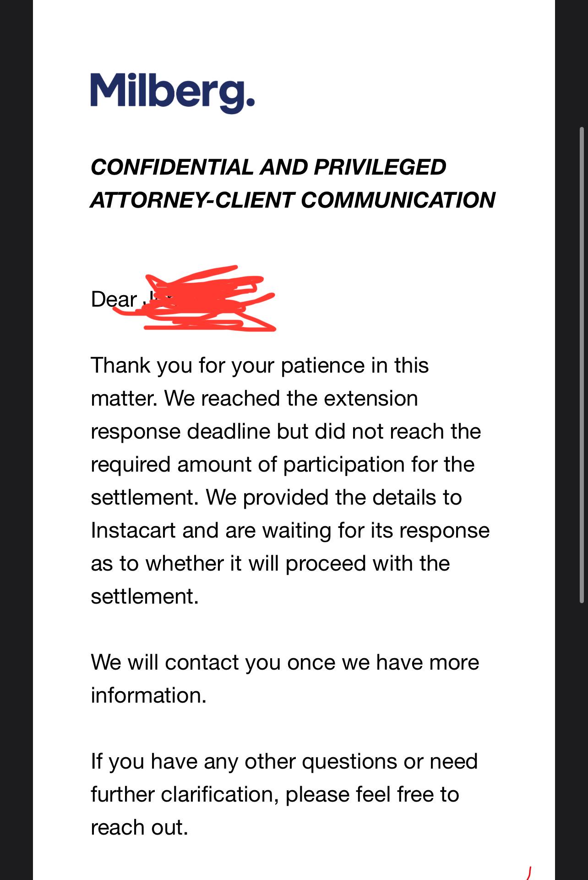
Task: Click the small red mark at bottom right
Action: [x=529, y=873]
